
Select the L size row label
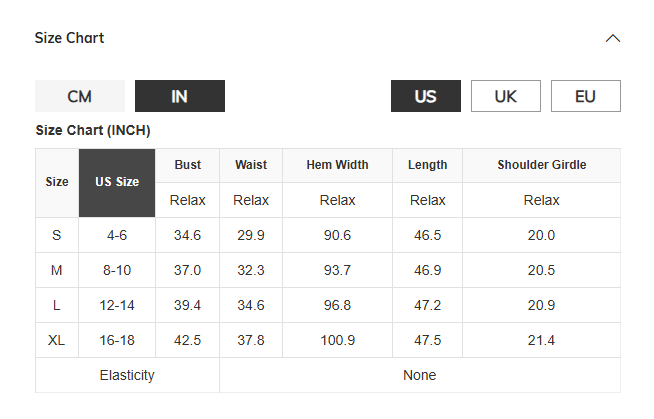coord(57,305)
